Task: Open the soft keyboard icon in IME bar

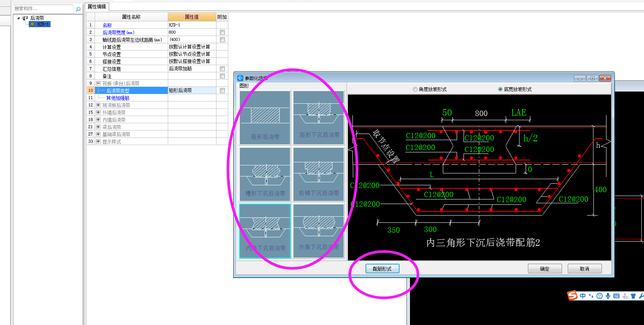Action: (x=616, y=296)
